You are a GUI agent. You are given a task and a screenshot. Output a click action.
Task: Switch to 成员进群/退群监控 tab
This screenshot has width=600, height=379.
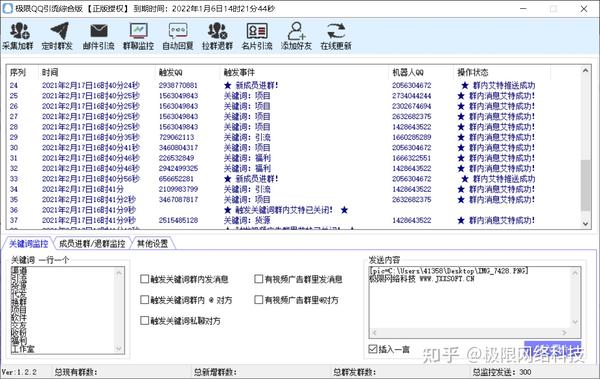(x=92, y=243)
